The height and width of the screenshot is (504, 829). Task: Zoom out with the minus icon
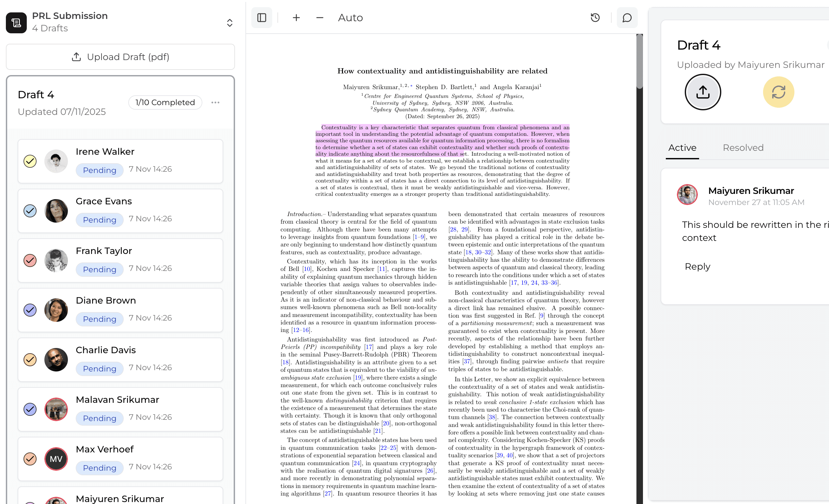click(x=320, y=18)
